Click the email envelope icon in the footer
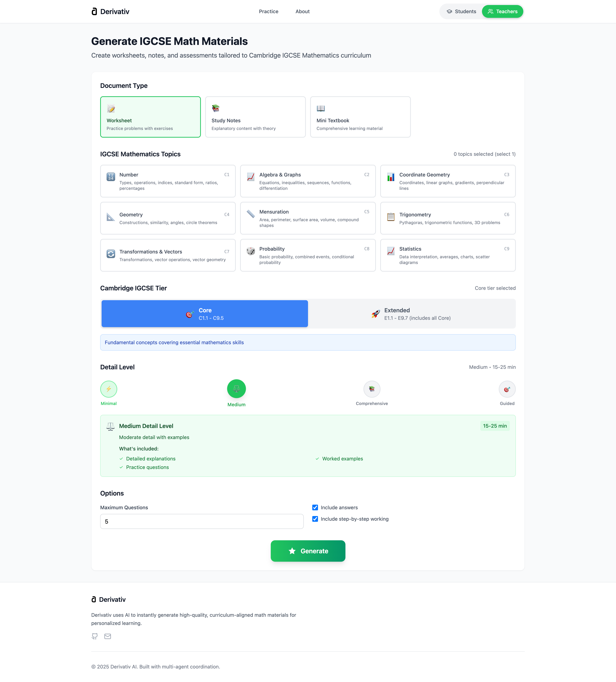Screen dimensions: 616x682 tap(108, 636)
